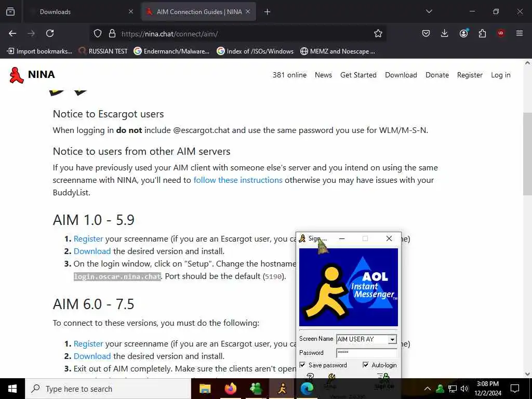Follow the 'follow these instructions' link
This screenshot has height=399, width=532.
[x=238, y=180]
